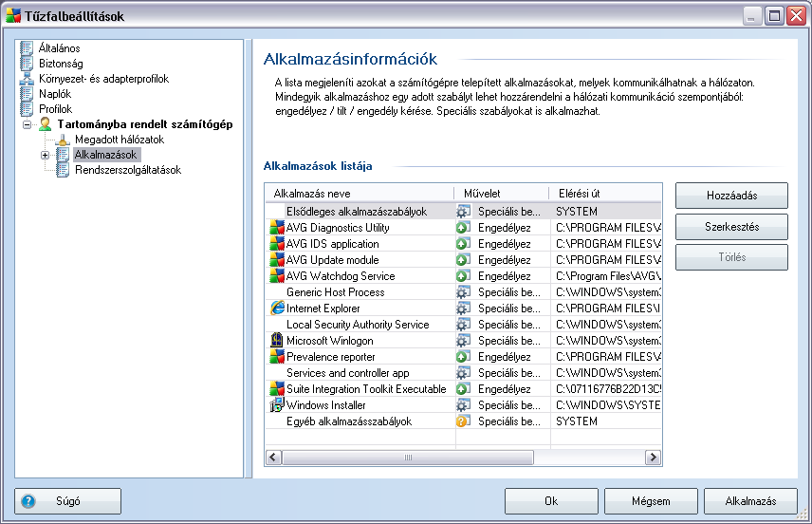This screenshot has height=524, width=812.
Task: Open the Megadott hálózatok entry
Action: coord(120,140)
